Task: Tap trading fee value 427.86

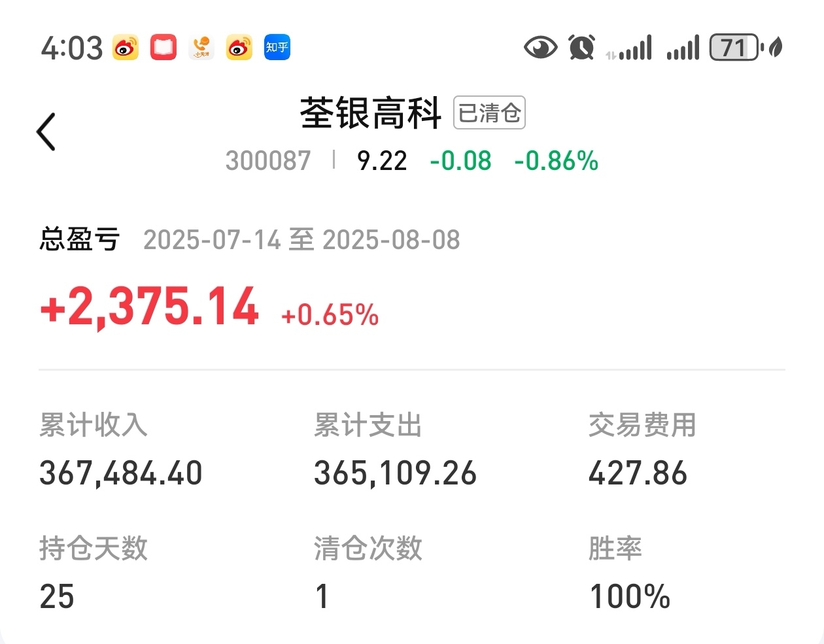Action: pos(638,473)
